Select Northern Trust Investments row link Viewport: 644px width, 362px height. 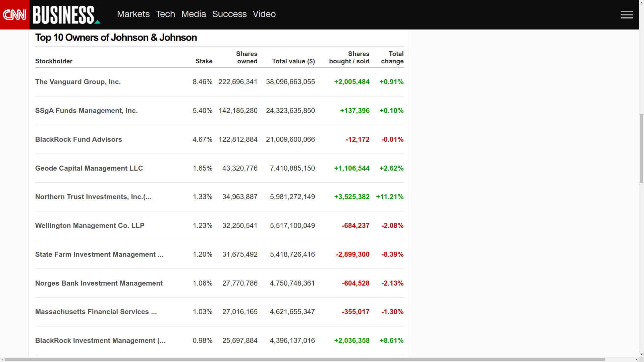pos(93,197)
